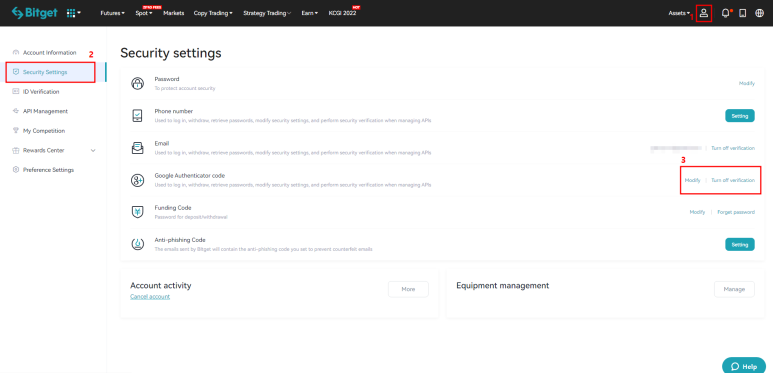
Task: Click the 'Anti-phishing Code' label
Action: click(179, 240)
